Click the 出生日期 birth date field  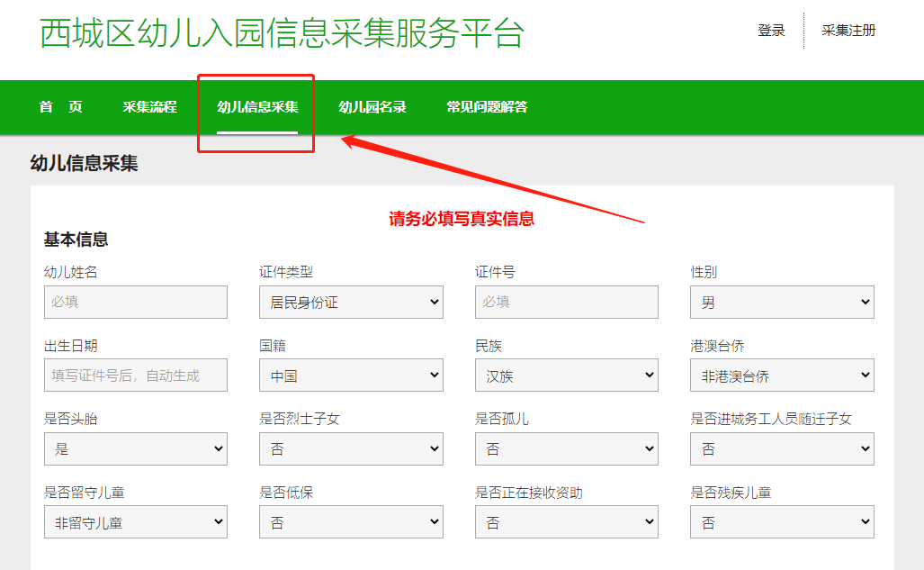point(135,375)
